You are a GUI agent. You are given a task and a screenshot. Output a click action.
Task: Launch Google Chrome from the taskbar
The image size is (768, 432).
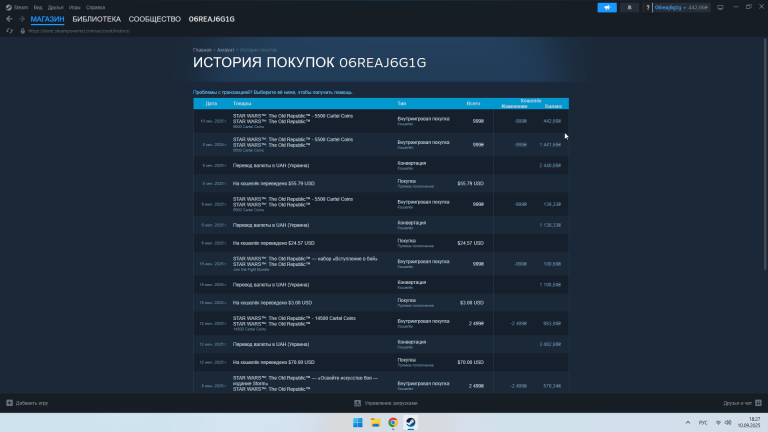click(393, 423)
